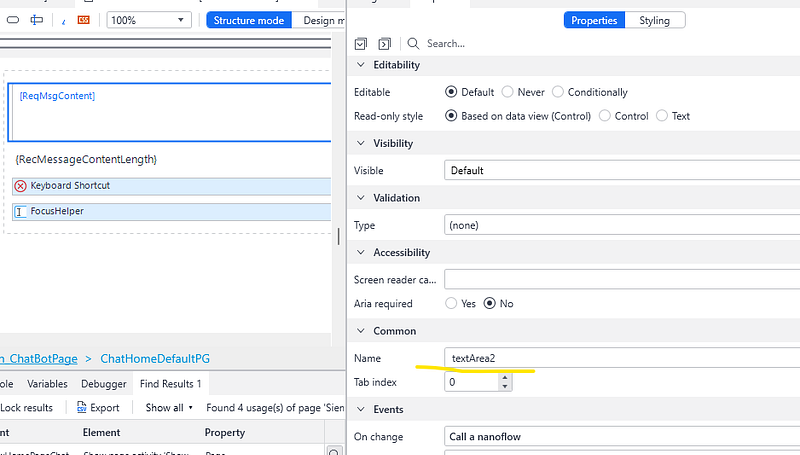Click the Screen reader caption field
The height and width of the screenshot is (455, 800).
(622, 280)
